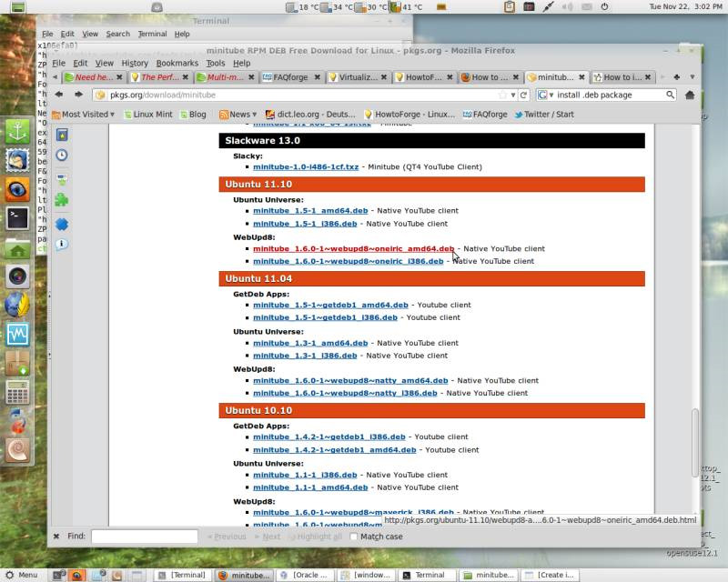
Task: Click the green puzzle add-ons sidebar icon
Action: [62, 200]
